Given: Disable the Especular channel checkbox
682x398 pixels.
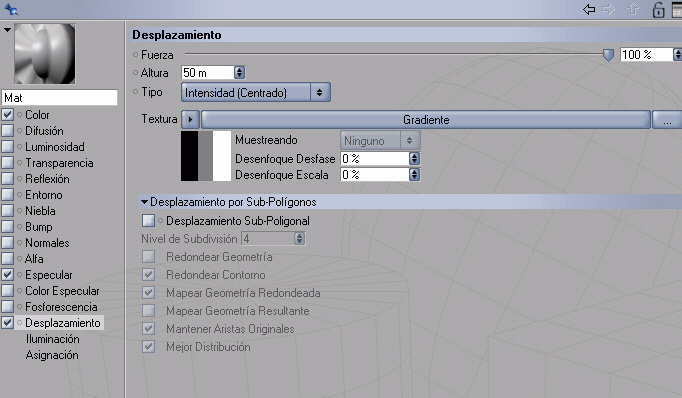Looking at the screenshot, I should pos(7,274).
